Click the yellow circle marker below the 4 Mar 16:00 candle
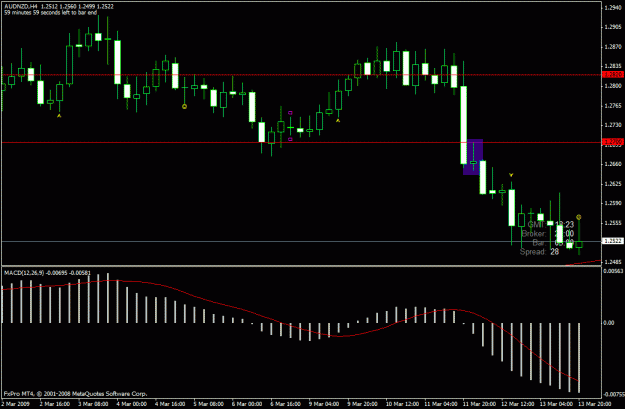 [x=184, y=106]
